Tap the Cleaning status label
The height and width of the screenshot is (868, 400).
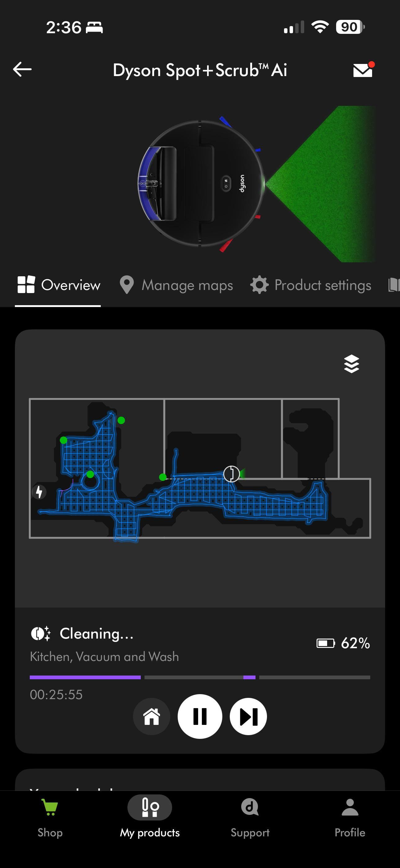coord(97,634)
